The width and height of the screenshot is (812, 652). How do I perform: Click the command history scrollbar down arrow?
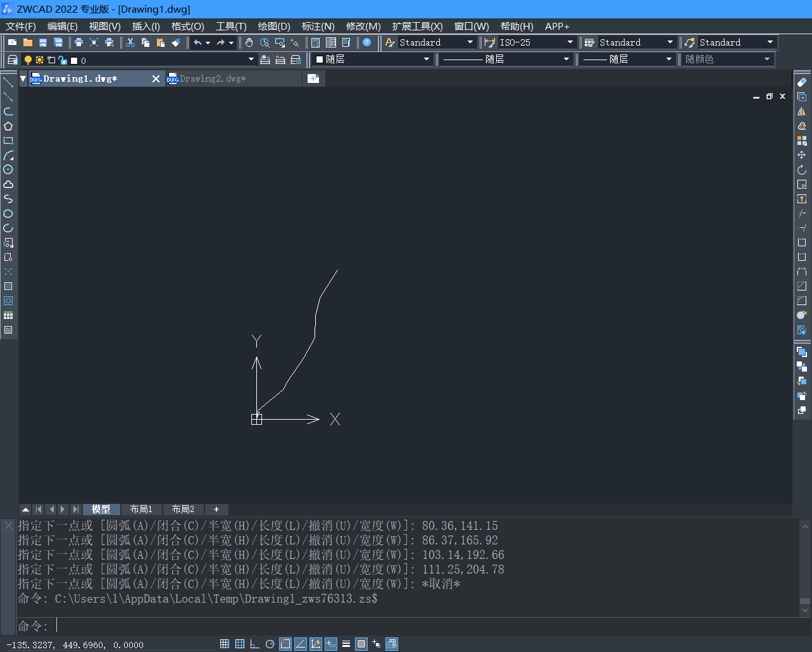[x=804, y=611]
